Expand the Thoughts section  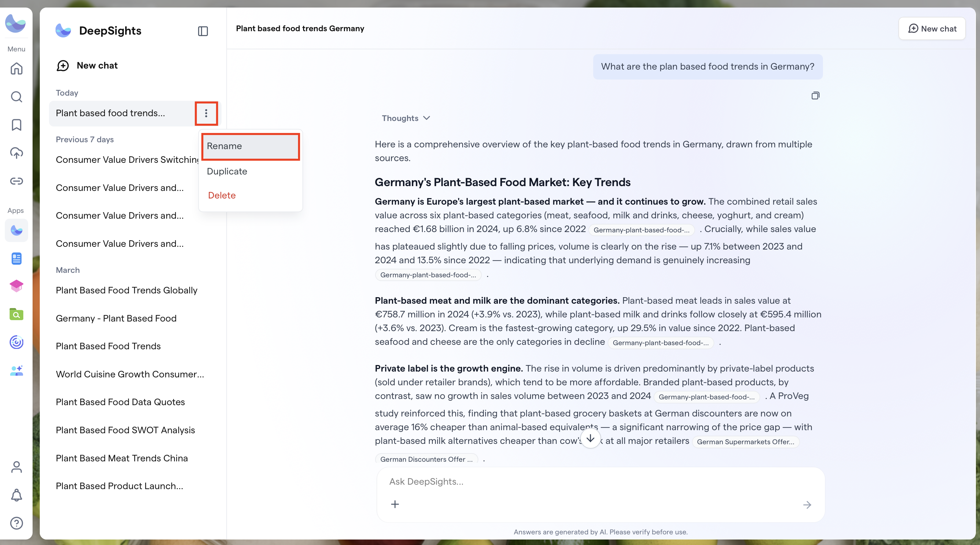[x=406, y=118]
